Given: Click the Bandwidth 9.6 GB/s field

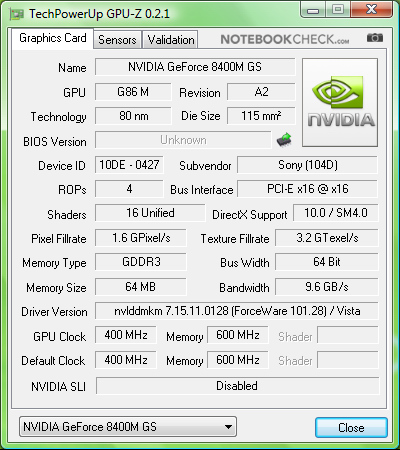Looking at the screenshot, I should 327,287.
